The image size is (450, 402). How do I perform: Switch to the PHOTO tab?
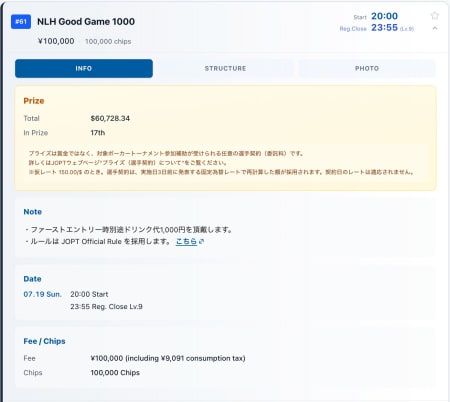(x=367, y=68)
